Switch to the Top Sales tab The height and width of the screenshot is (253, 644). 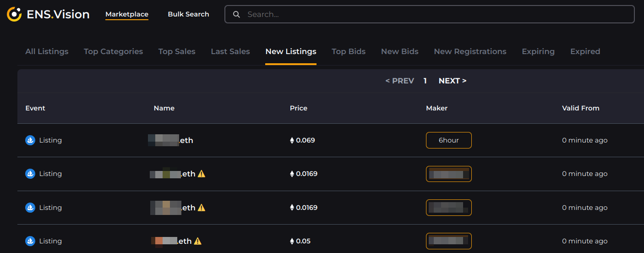tap(177, 51)
